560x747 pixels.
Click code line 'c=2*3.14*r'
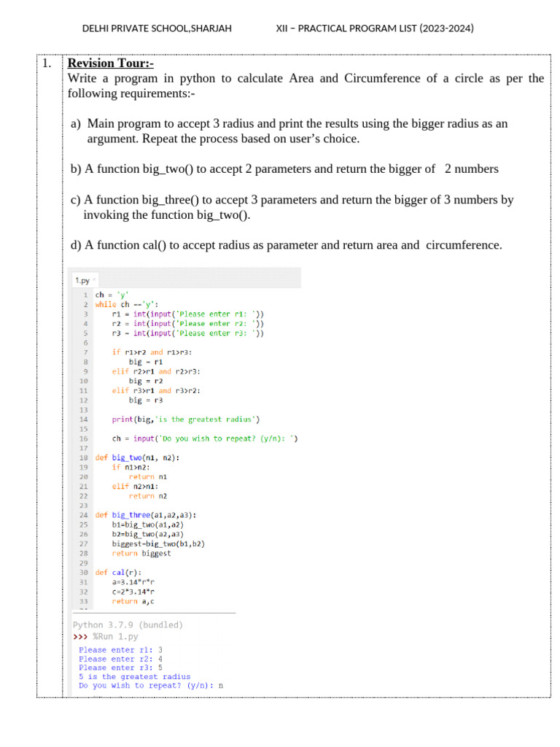[133, 592]
